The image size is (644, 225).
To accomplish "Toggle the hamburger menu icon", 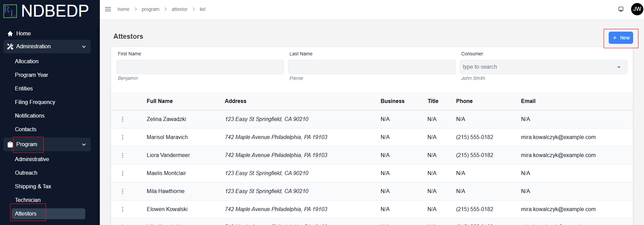I will [108, 9].
